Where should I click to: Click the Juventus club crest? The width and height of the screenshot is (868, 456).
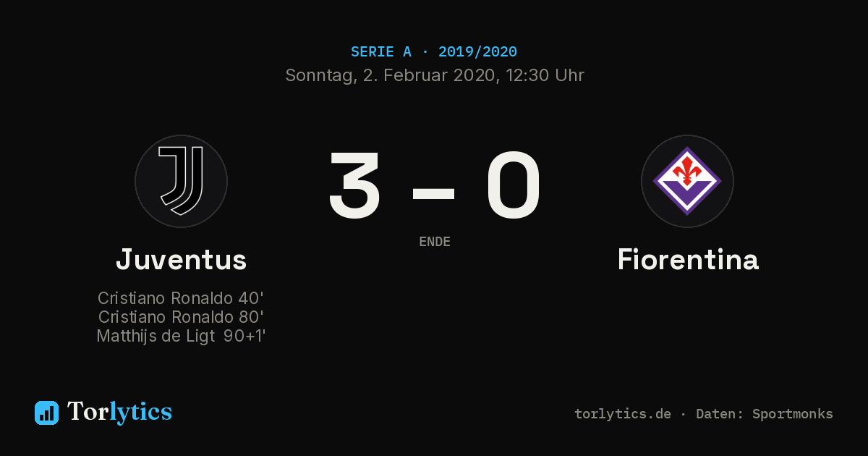click(181, 181)
